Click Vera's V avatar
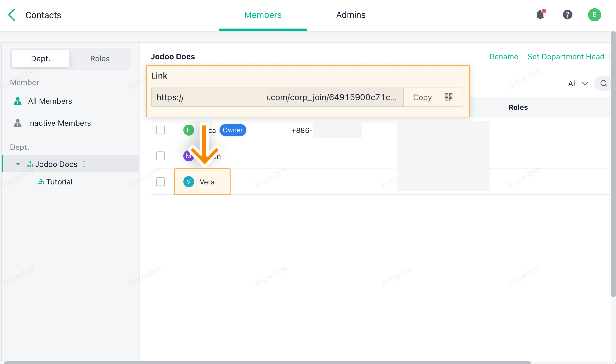616x364 pixels. coord(189,182)
